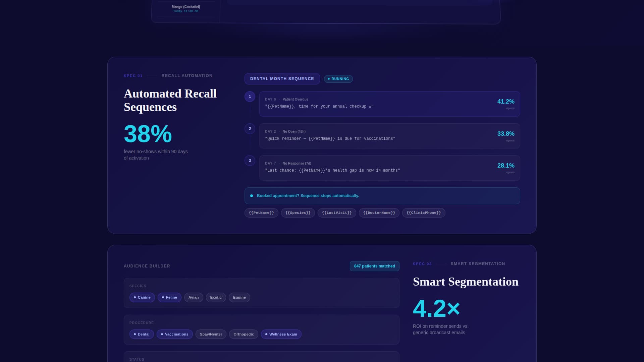Click the 28.1% opens value
This screenshot has width=644, height=362.
(505, 166)
